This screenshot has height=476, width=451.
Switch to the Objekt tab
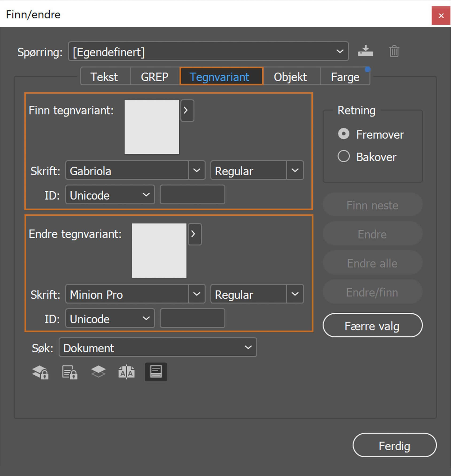(290, 77)
